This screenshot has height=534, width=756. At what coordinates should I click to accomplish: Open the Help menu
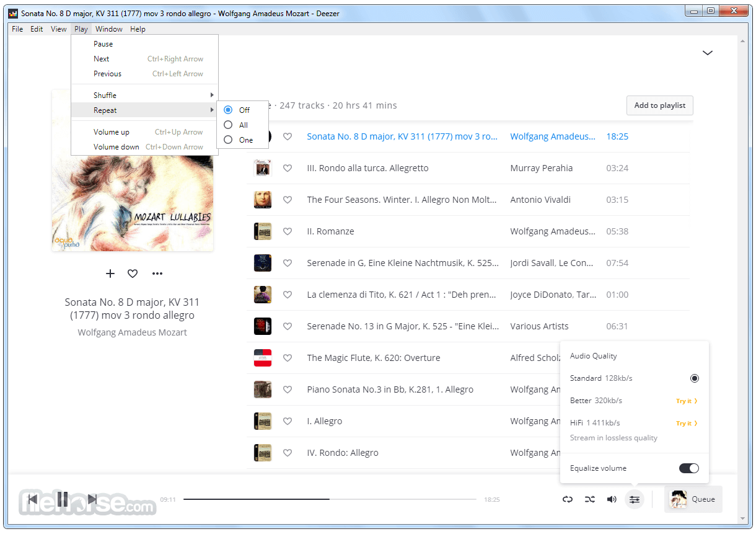click(138, 29)
